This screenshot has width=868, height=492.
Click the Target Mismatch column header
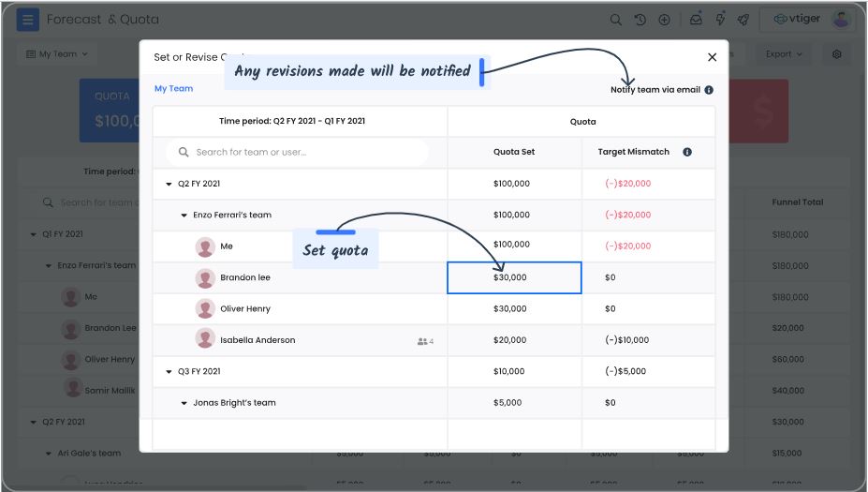[633, 152]
